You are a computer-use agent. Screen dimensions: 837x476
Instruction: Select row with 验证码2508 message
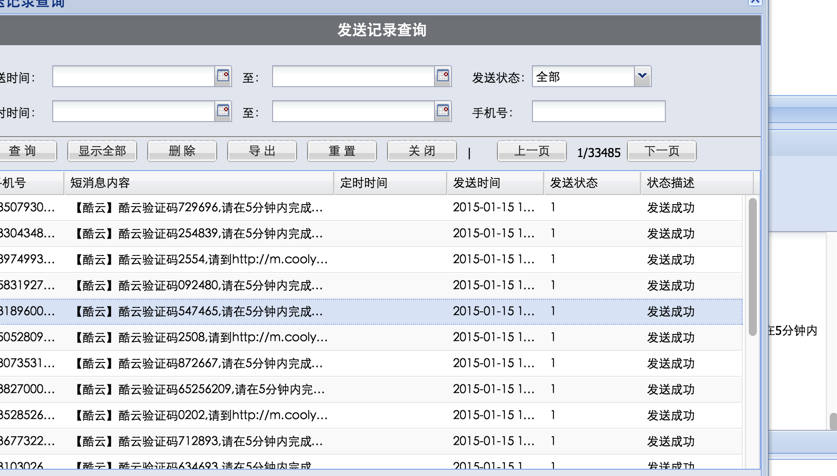pyautogui.click(x=371, y=337)
